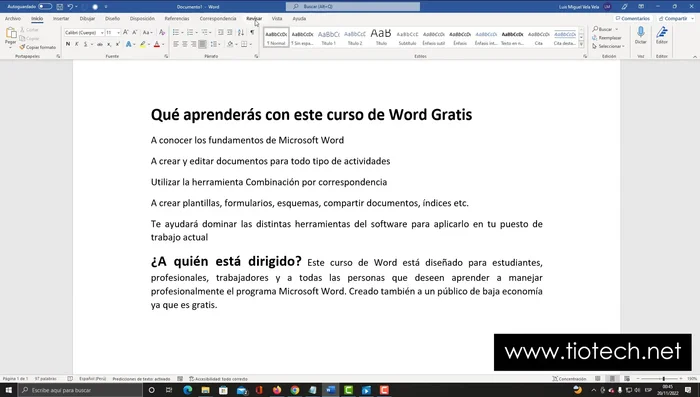Screen dimensions: 700x397
Task: Toggle subscript formatting
Action: coord(109,44)
